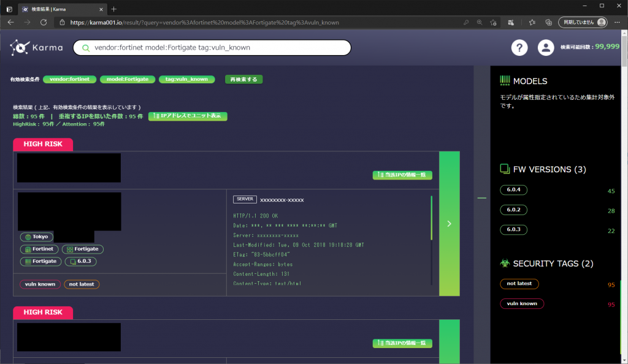
Task: Click the Fortinet vendor tag in the card
Action: [39, 249]
